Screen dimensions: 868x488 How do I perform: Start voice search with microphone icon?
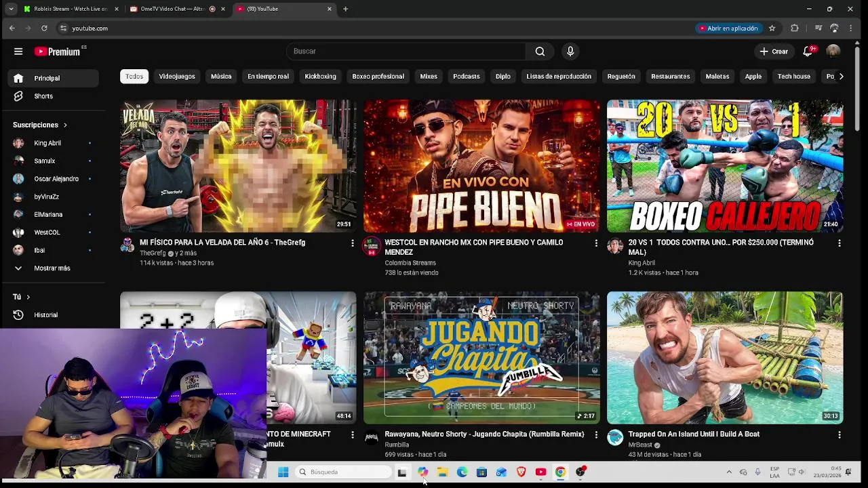(x=570, y=52)
